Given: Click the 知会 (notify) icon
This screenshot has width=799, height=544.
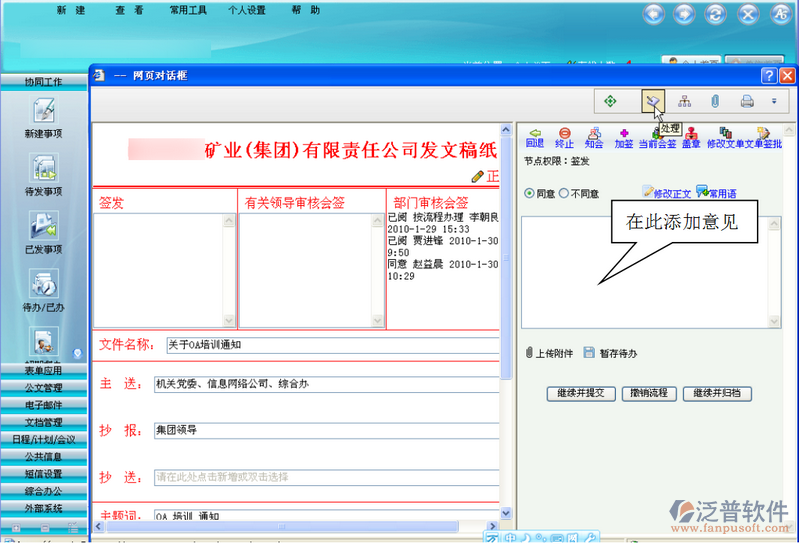Looking at the screenshot, I should coord(594,137).
